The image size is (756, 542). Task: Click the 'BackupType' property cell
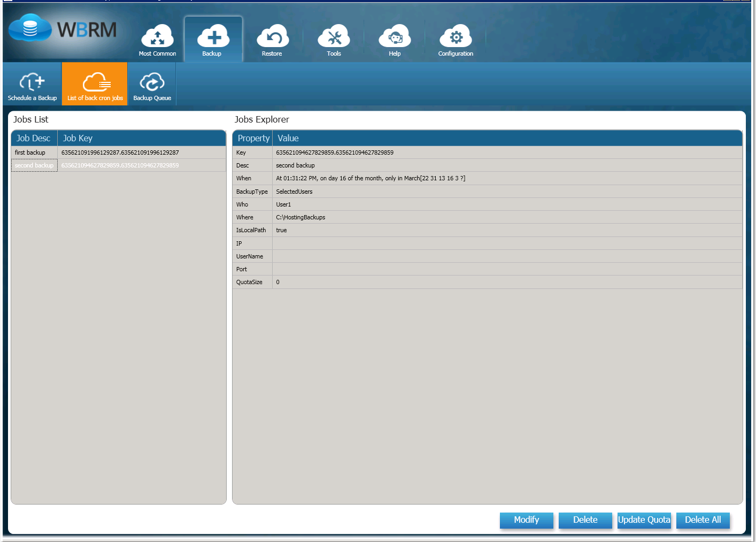click(x=252, y=192)
